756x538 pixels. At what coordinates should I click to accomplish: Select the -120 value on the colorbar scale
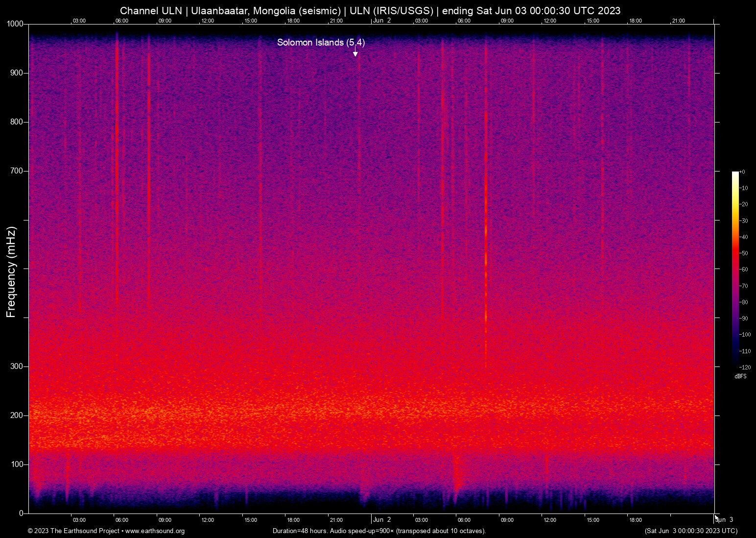pyautogui.click(x=744, y=367)
